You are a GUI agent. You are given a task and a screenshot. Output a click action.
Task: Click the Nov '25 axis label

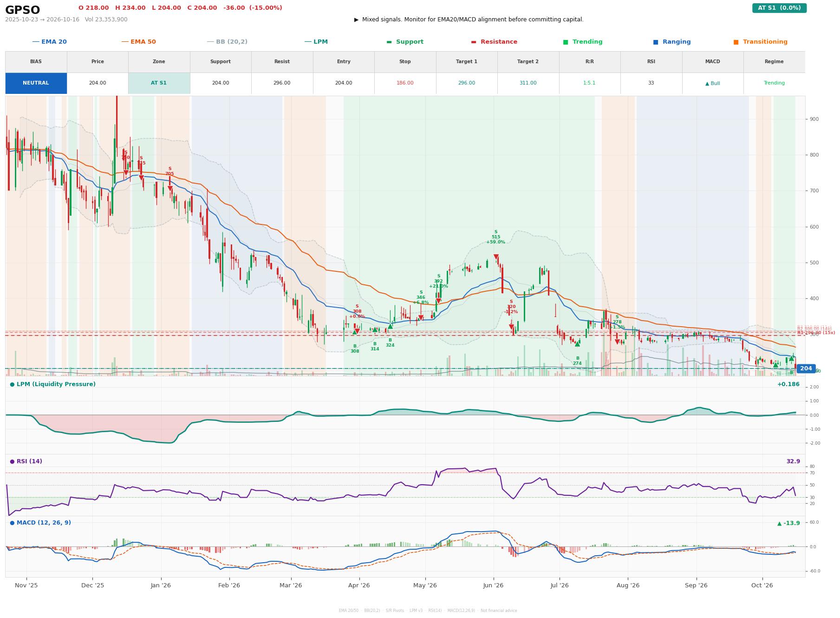(x=26, y=585)
